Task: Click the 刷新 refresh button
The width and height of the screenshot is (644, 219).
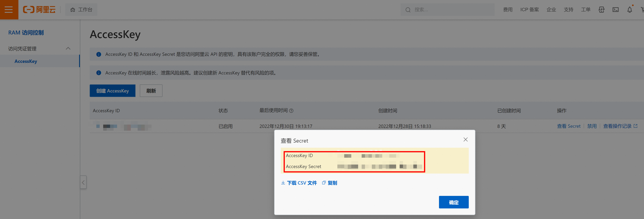Action: [x=151, y=90]
